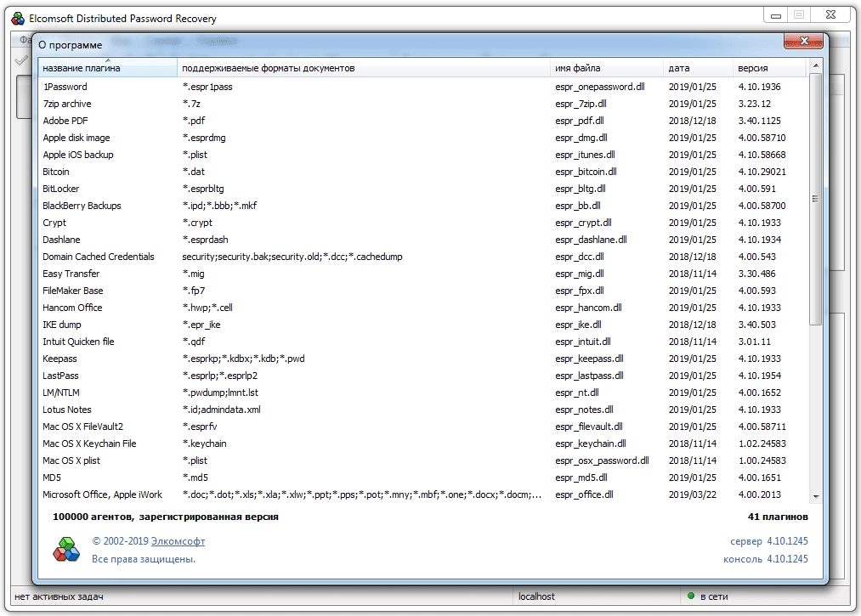The width and height of the screenshot is (861, 616).
Task: Select the 7zip archive row
Action: 422,104
